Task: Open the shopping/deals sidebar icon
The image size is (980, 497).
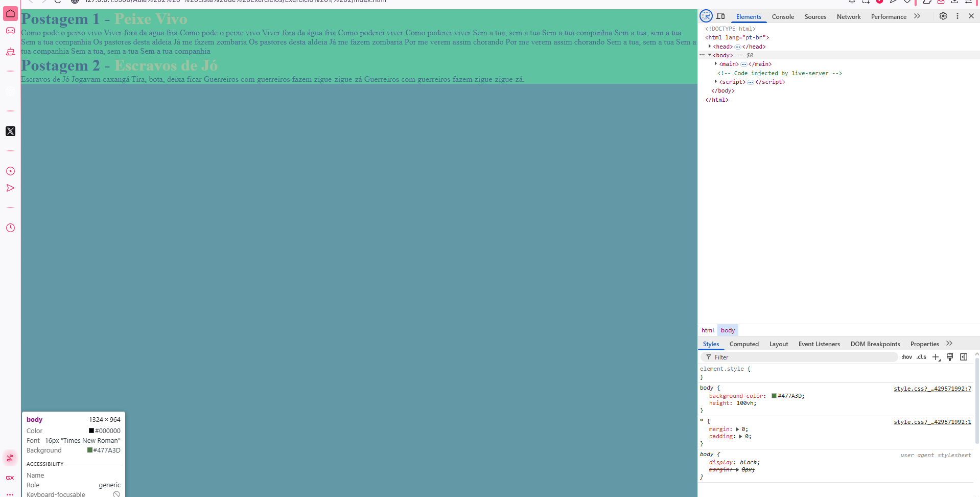Action: [x=10, y=52]
